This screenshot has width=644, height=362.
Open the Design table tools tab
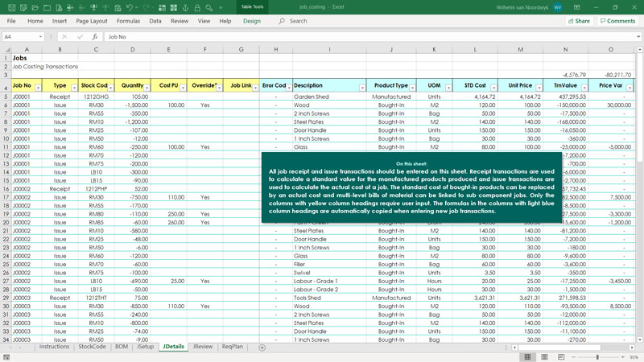[252, 21]
